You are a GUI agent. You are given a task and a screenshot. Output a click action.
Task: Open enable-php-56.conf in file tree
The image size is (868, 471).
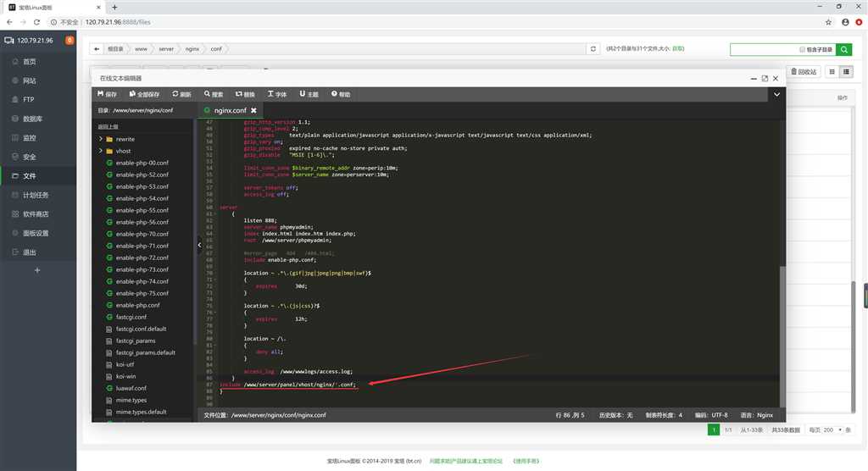point(142,222)
